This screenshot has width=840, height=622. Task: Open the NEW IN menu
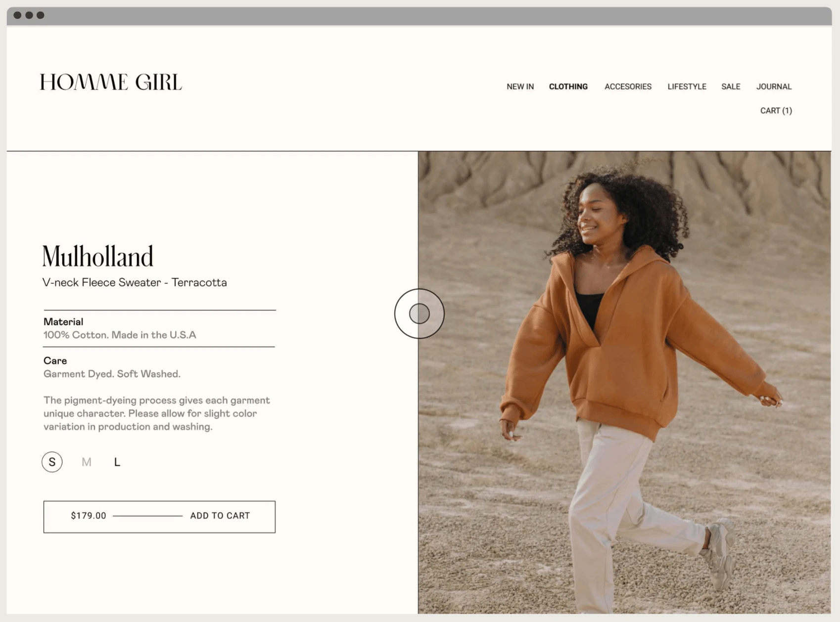520,87
